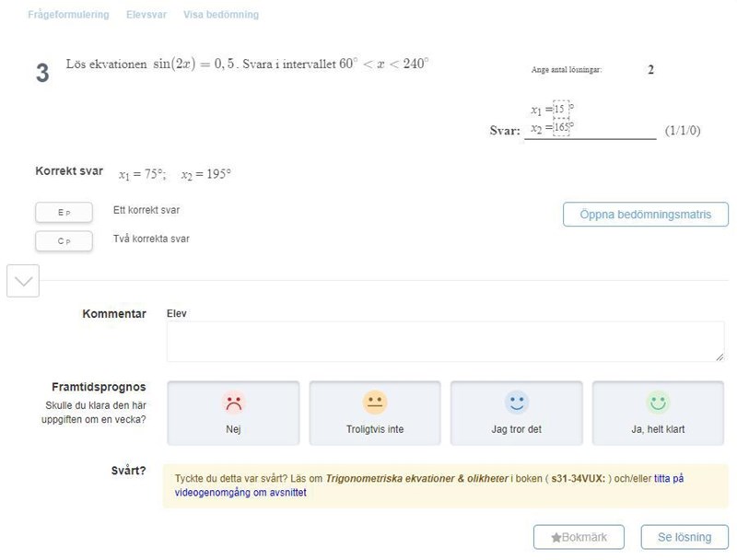Click the x1 answer input box

(560, 110)
